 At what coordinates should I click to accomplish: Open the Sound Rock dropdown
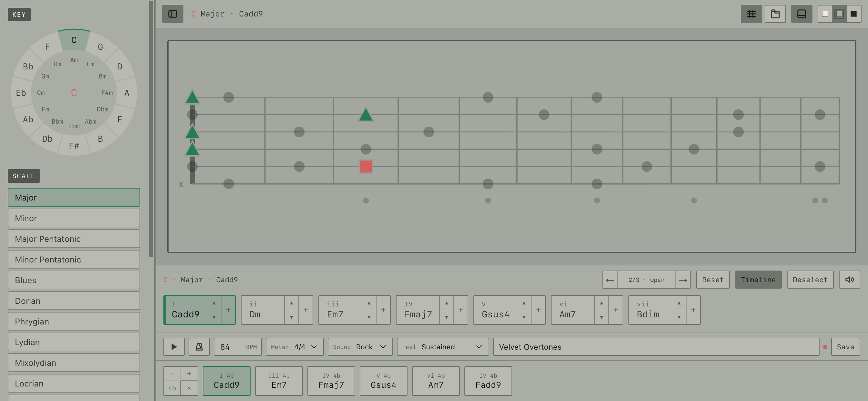(360, 347)
